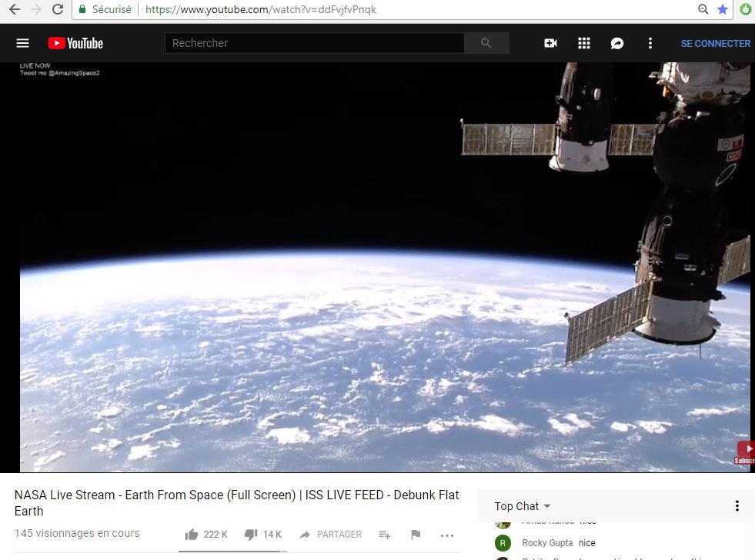Open the YouTube apps grid
This screenshot has height=560, width=755.
point(583,43)
